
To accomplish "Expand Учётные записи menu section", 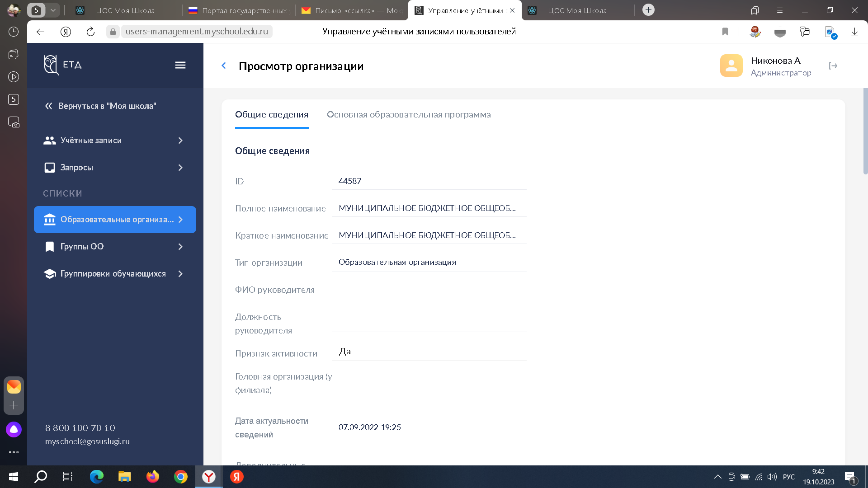I will [x=180, y=141].
